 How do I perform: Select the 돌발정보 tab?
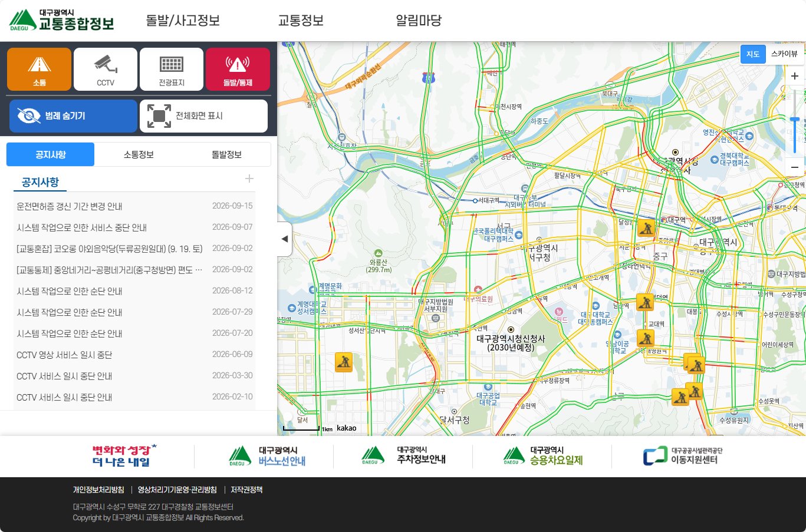(226, 154)
